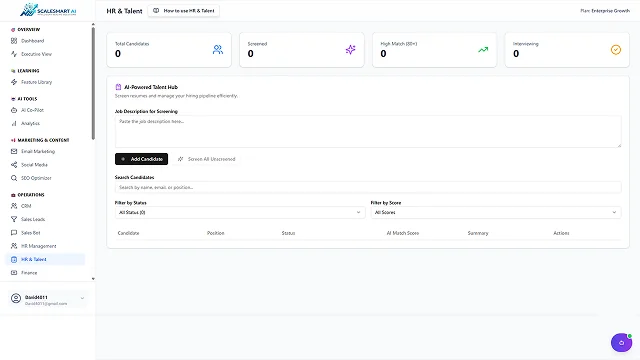Viewport: 640px width, 360px height.
Task: Launch the AI Co-Pilot icon
Action: click(x=14, y=110)
